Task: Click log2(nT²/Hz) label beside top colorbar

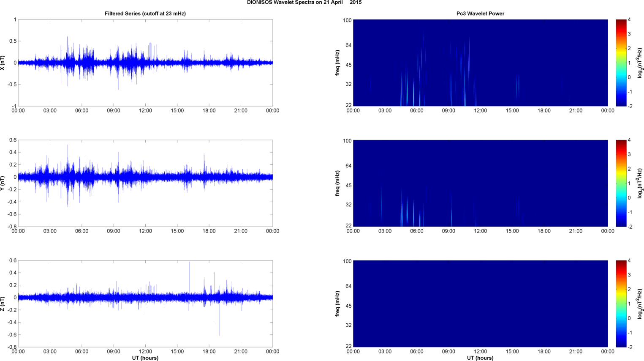Action: 640,63
